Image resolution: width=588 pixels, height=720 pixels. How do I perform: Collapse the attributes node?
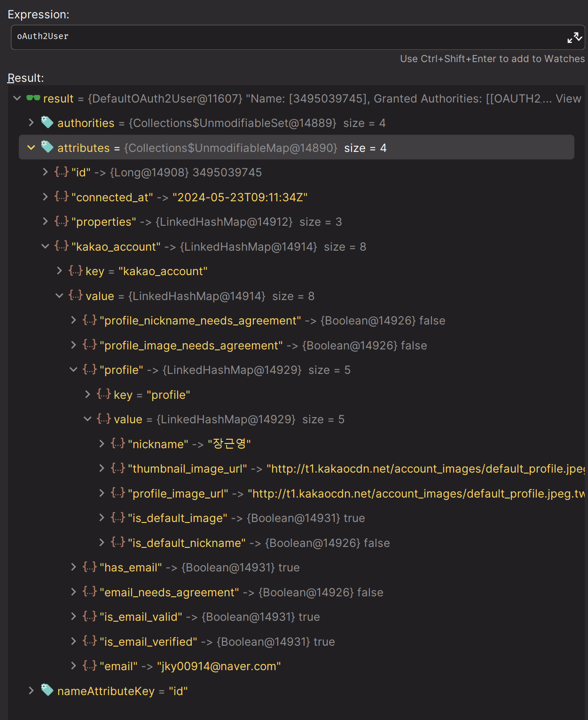[x=31, y=148]
